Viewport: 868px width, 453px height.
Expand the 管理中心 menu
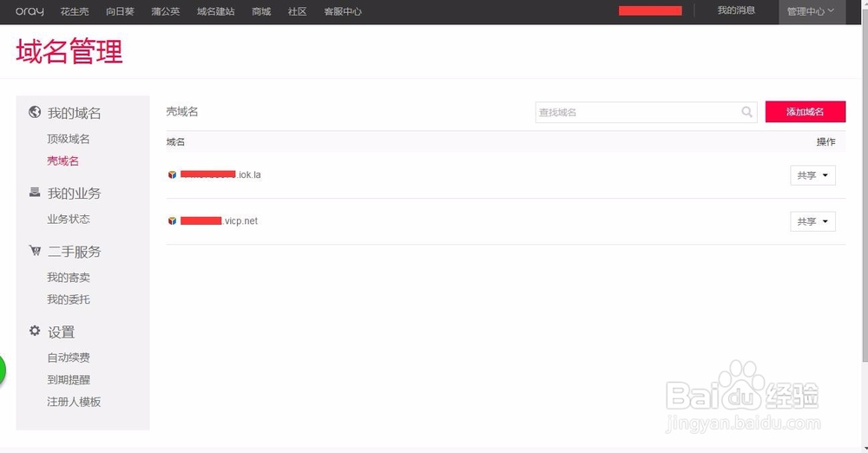coord(811,11)
